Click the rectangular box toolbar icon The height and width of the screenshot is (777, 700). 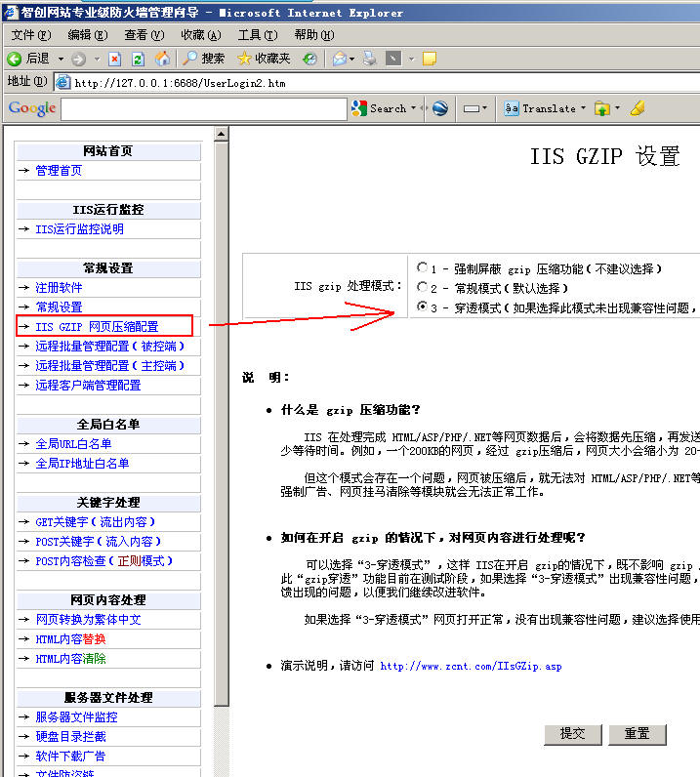pos(471,108)
